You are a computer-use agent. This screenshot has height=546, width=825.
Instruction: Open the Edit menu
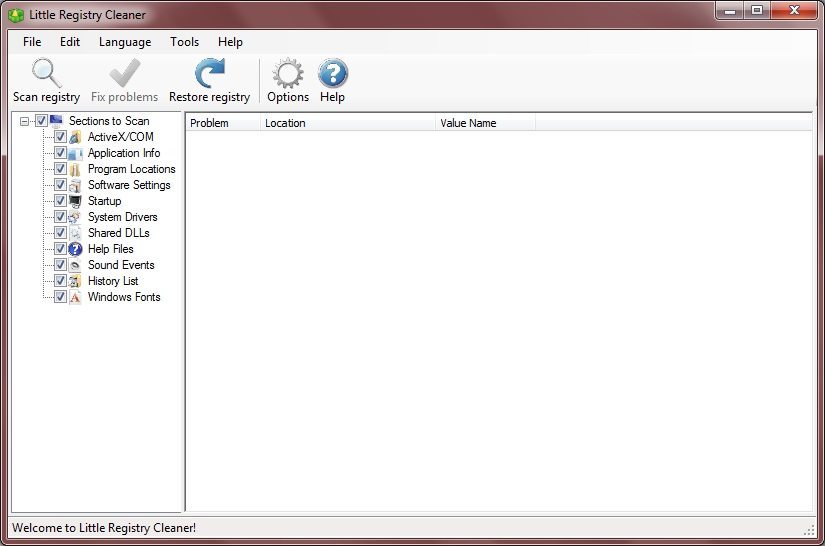[x=70, y=42]
